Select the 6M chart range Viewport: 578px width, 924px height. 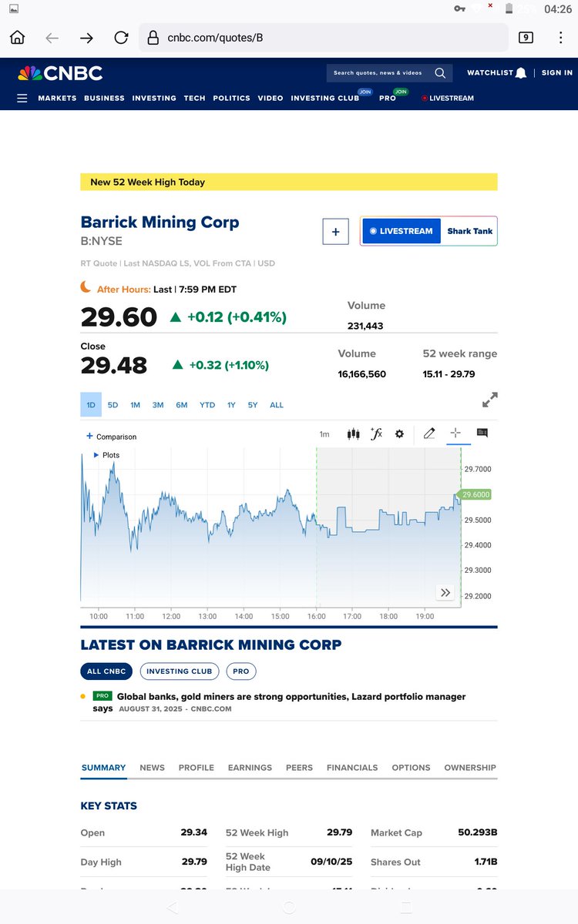coord(182,405)
